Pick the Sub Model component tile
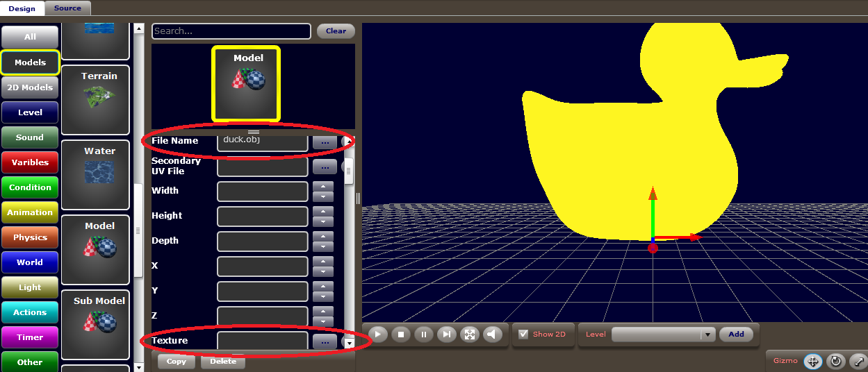The height and width of the screenshot is (372, 868). coord(96,325)
